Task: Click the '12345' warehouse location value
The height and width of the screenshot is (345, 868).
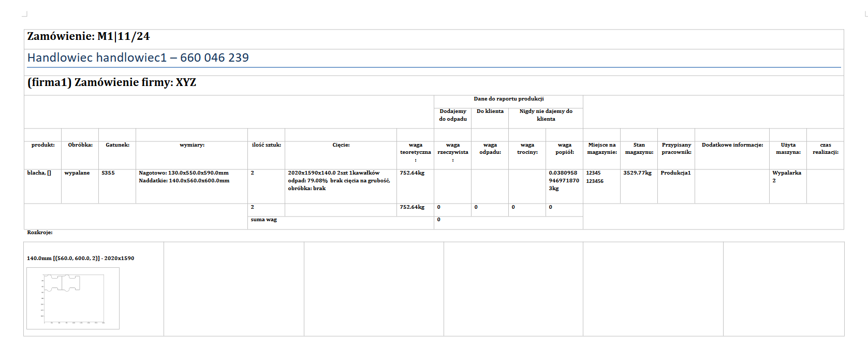Action: pyautogui.click(x=593, y=173)
